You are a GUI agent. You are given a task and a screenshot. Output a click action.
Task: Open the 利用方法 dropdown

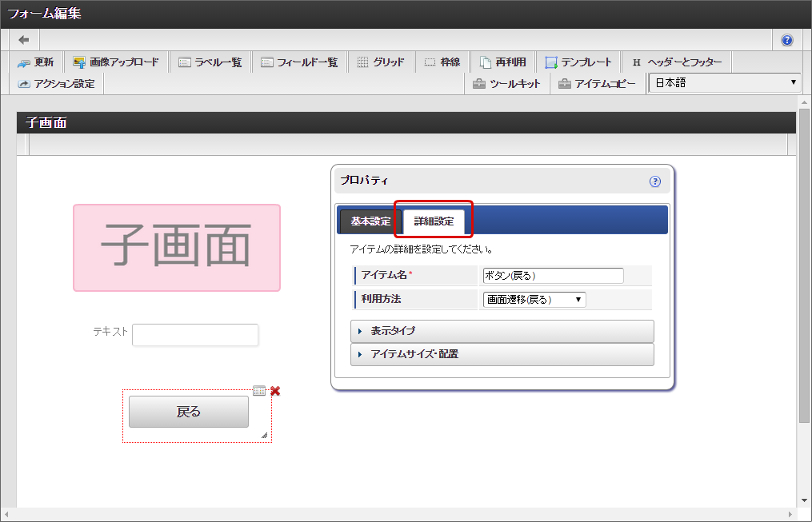click(x=534, y=300)
